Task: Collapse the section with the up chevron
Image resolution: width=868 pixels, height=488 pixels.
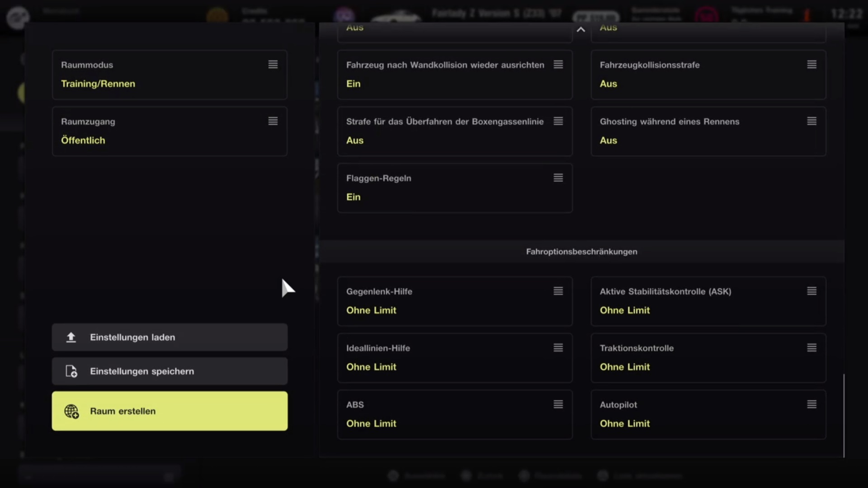Action: (581, 29)
